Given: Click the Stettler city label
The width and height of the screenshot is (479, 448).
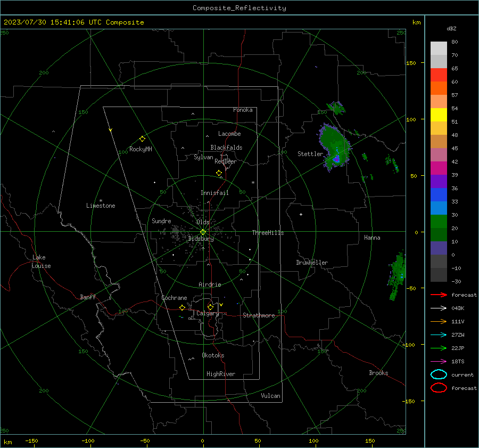Looking at the screenshot, I should coord(310,154).
